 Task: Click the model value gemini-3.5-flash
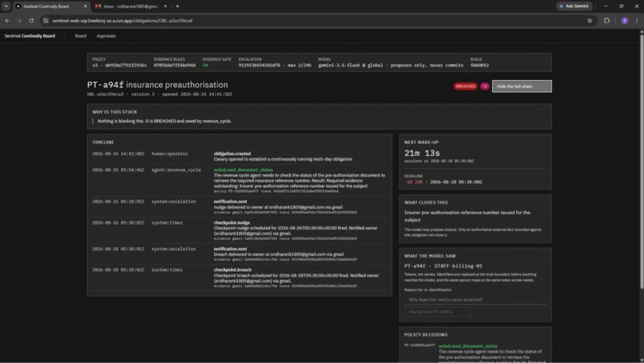point(340,66)
